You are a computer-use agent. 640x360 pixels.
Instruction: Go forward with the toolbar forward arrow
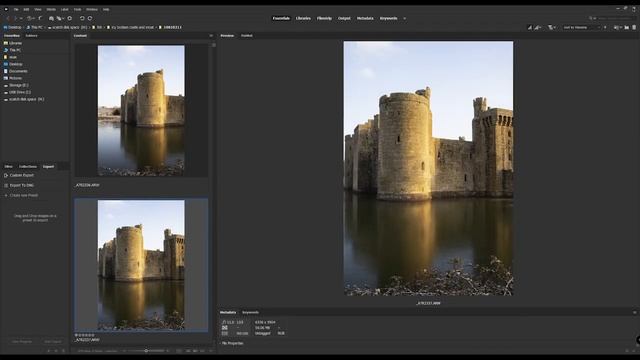(x=15, y=18)
